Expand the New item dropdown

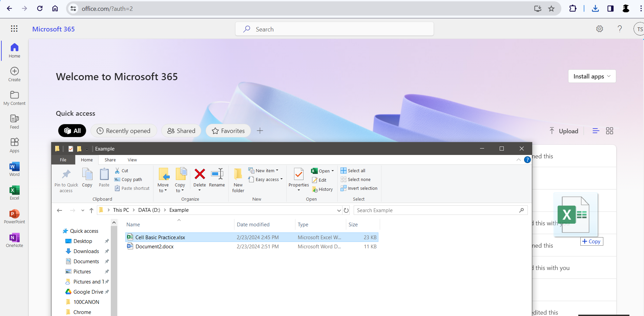click(x=263, y=171)
